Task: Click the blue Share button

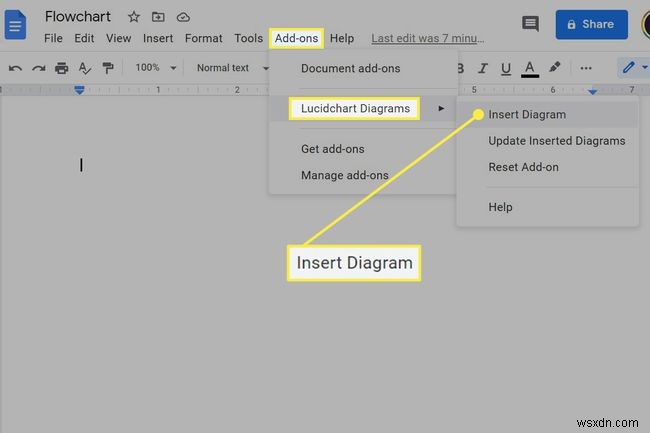Action: pos(591,24)
